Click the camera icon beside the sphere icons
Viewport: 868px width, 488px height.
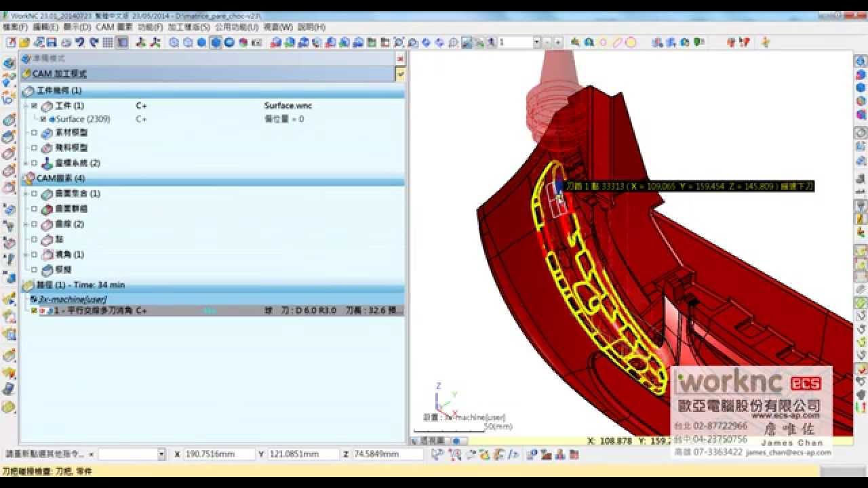point(257,42)
